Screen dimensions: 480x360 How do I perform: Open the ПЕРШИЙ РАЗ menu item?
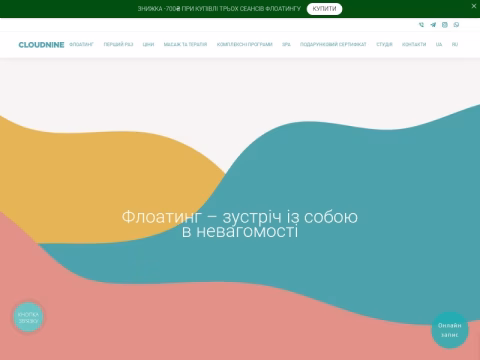(x=118, y=44)
